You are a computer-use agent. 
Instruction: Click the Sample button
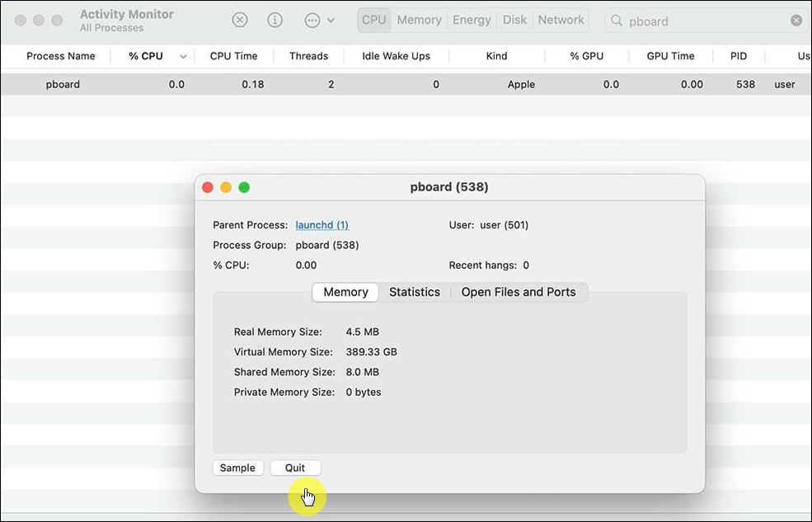(x=237, y=468)
